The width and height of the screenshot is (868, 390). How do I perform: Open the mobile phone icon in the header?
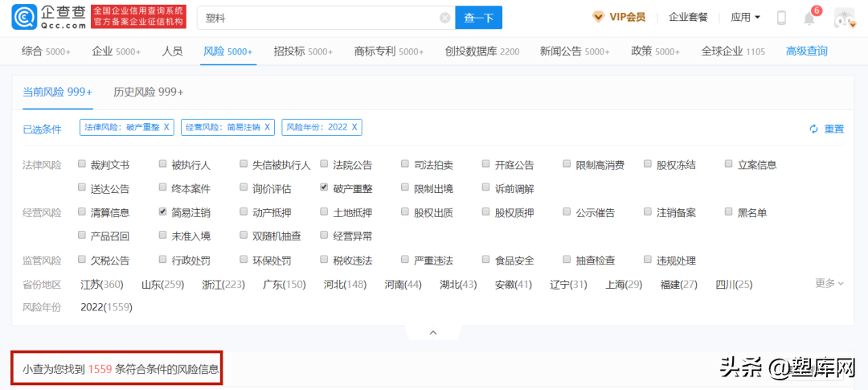coord(781,18)
